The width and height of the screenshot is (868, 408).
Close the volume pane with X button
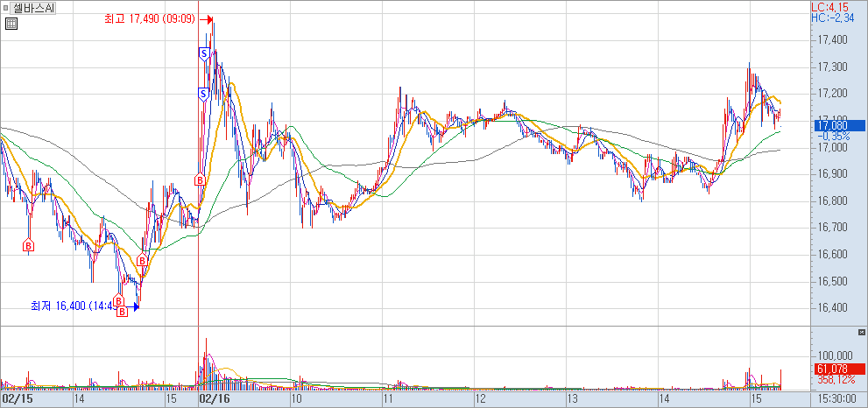pos(861,332)
